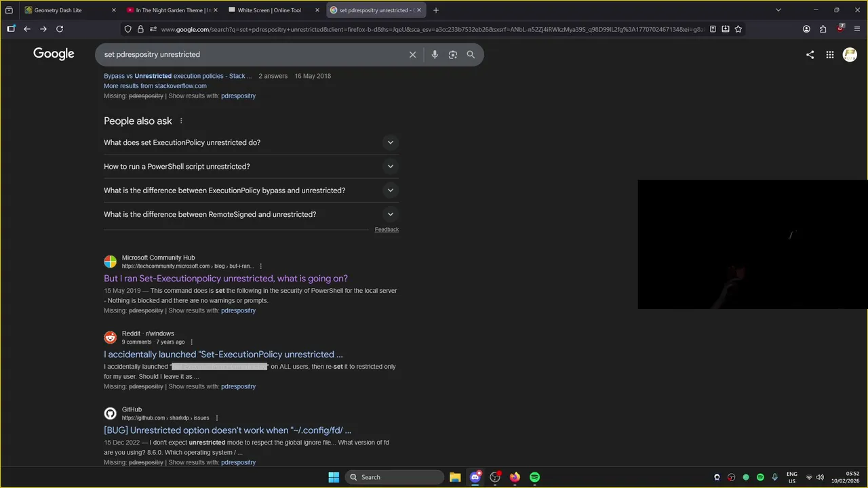Viewport: 868px width, 488px height.
Task: Open taskbar clock showing 05:52
Action: [846, 477]
